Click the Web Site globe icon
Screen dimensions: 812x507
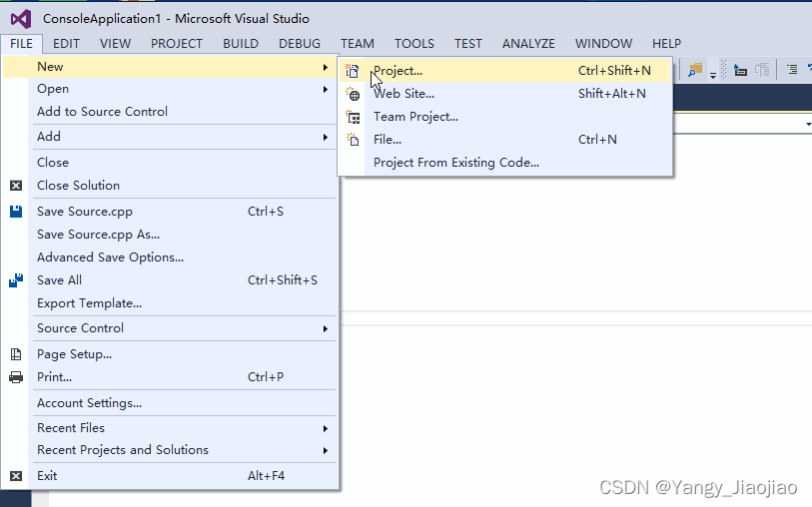click(x=353, y=94)
